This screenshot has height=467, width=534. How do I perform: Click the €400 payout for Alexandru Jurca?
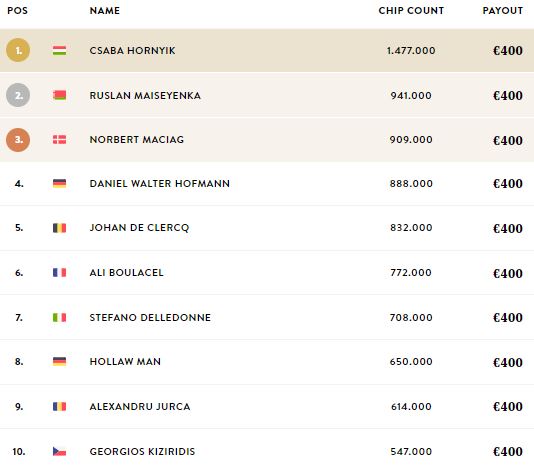[x=508, y=406]
